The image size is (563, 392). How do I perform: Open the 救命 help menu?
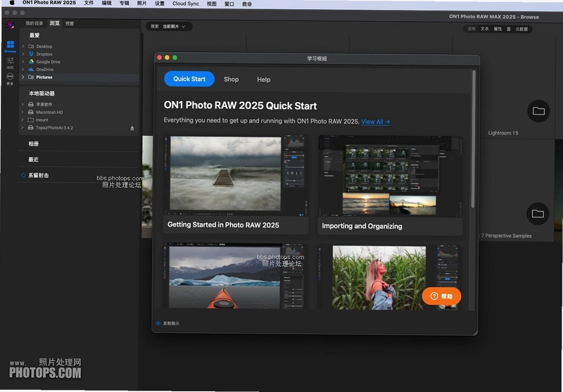[247, 4]
